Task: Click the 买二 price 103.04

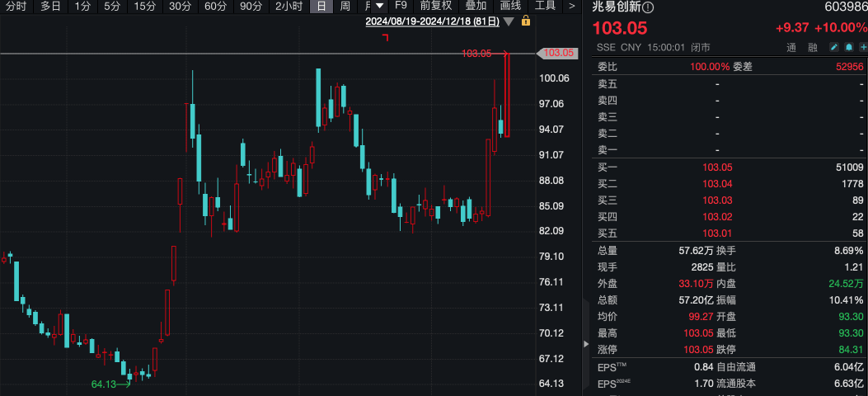Action: 717,184
